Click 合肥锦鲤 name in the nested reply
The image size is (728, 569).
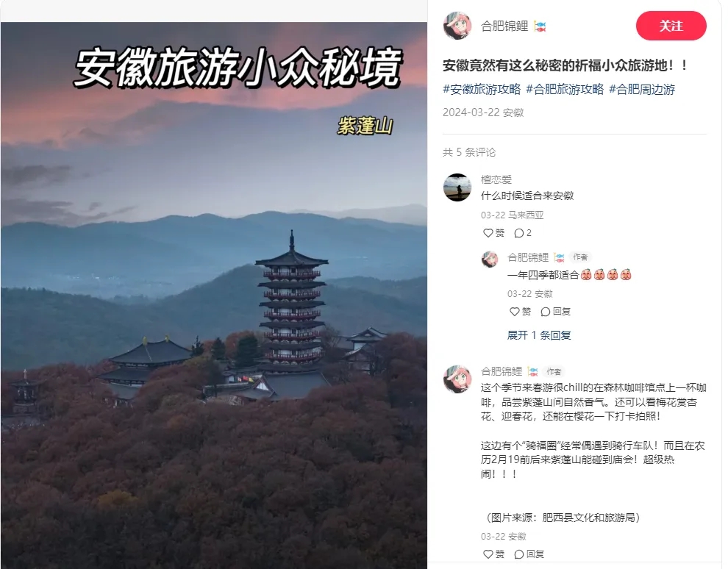[528, 257]
